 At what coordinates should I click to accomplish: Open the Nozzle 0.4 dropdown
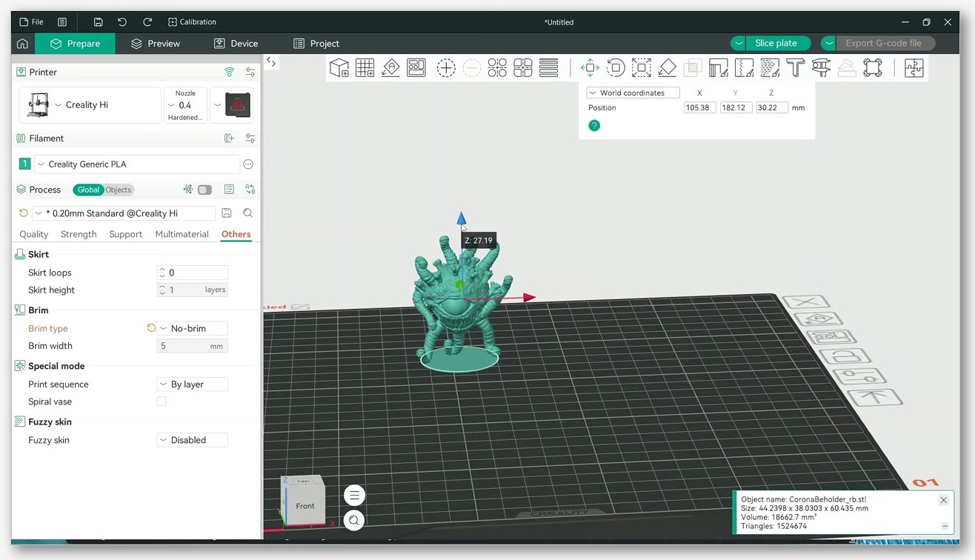pos(185,105)
